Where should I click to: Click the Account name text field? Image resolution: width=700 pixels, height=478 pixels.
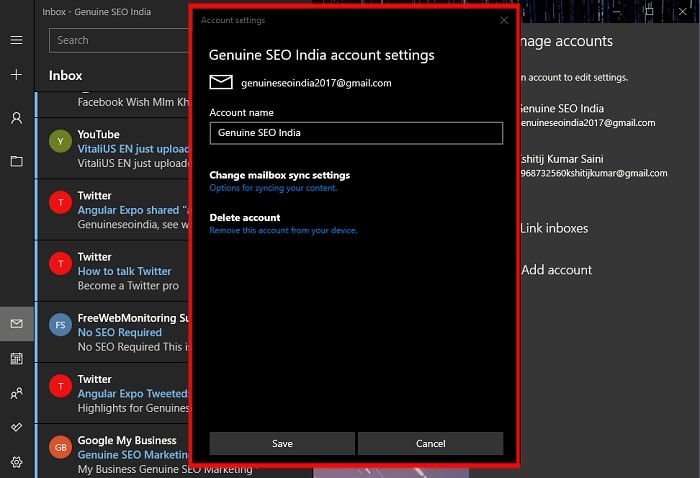[356, 133]
